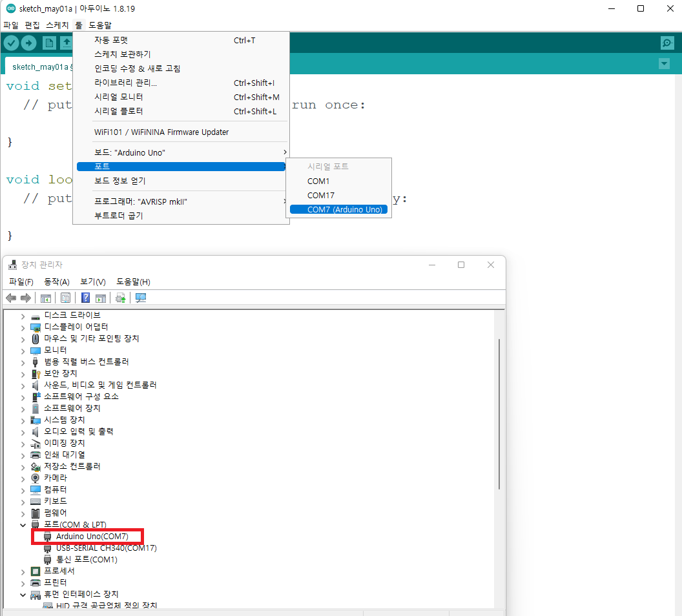Click Show/Hide Console Tree toolbar icon
Image resolution: width=682 pixels, height=616 pixels.
pos(46,298)
